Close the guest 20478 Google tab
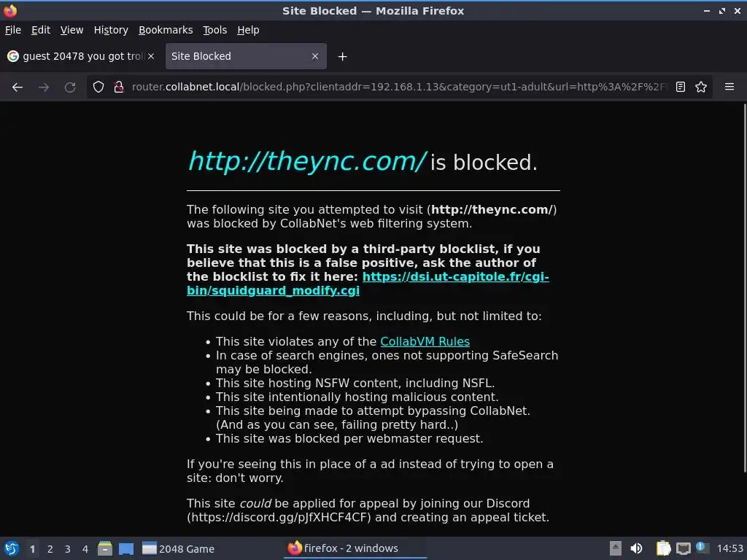 [151, 56]
